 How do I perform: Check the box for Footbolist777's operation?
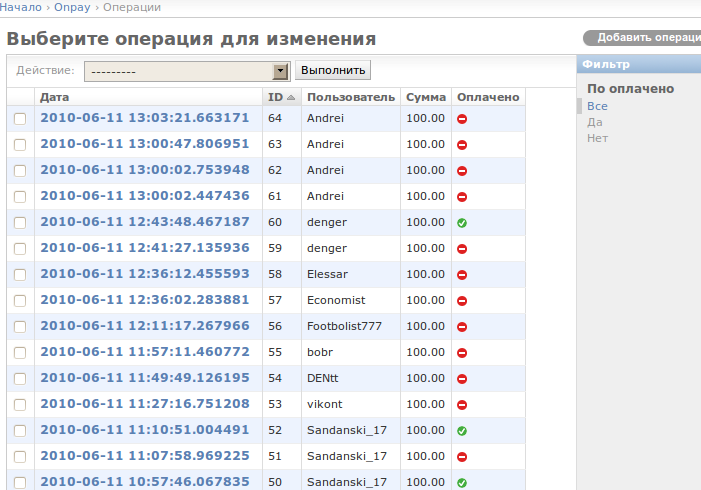pyautogui.click(x=20, y=326)
